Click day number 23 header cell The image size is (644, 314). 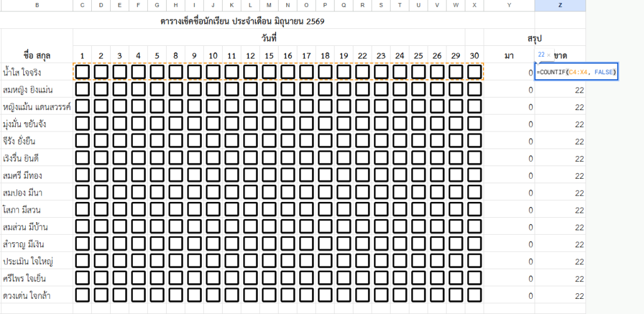pos(381,55)
